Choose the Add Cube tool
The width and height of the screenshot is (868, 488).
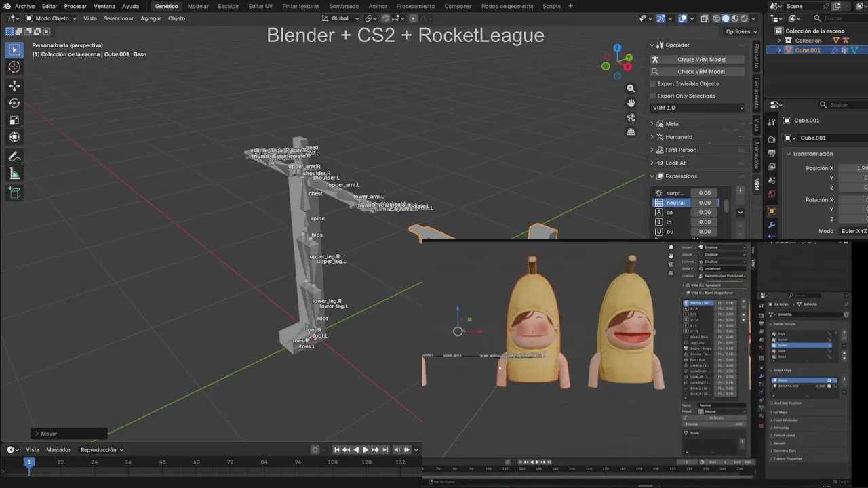tap(14, 193)
